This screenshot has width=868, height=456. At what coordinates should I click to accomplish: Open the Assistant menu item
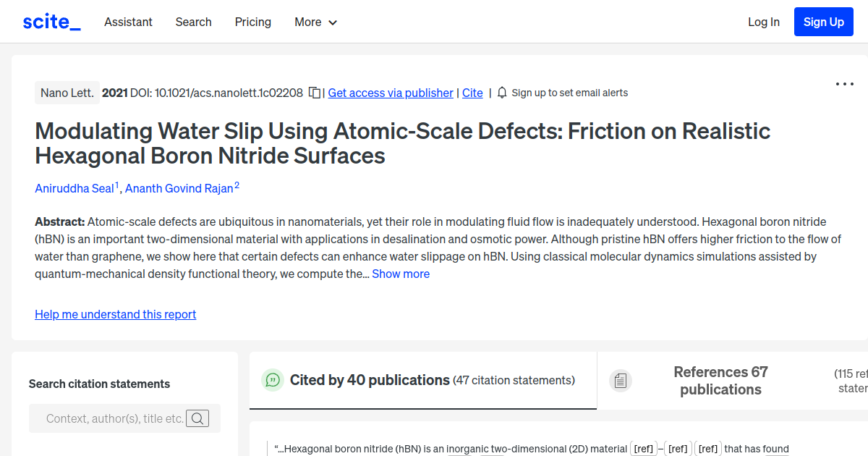coord(128,22)
